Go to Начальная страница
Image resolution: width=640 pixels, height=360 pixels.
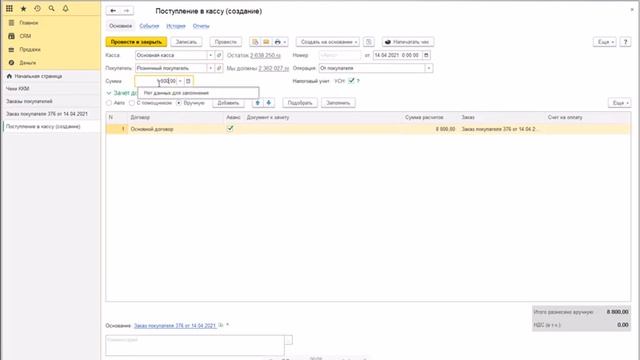pyautogui.click(x=38, y=76)
